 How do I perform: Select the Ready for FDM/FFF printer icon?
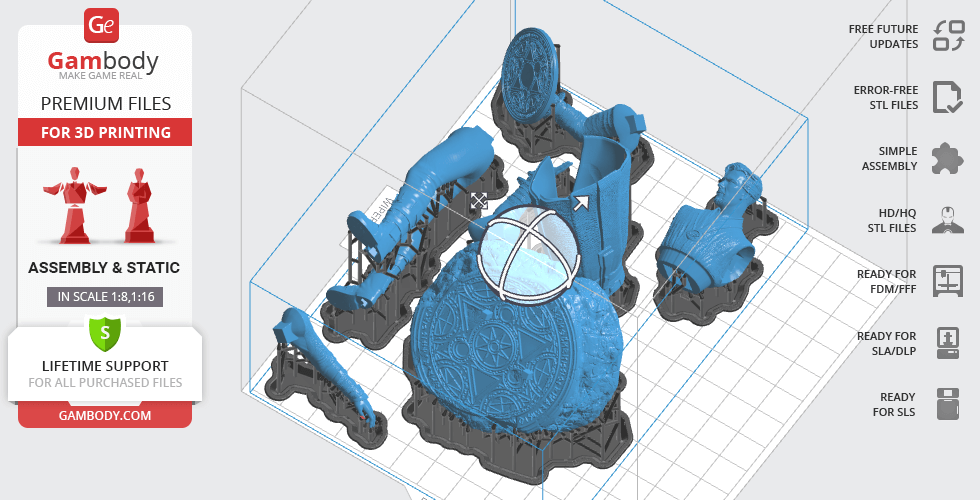click(947, 281)
